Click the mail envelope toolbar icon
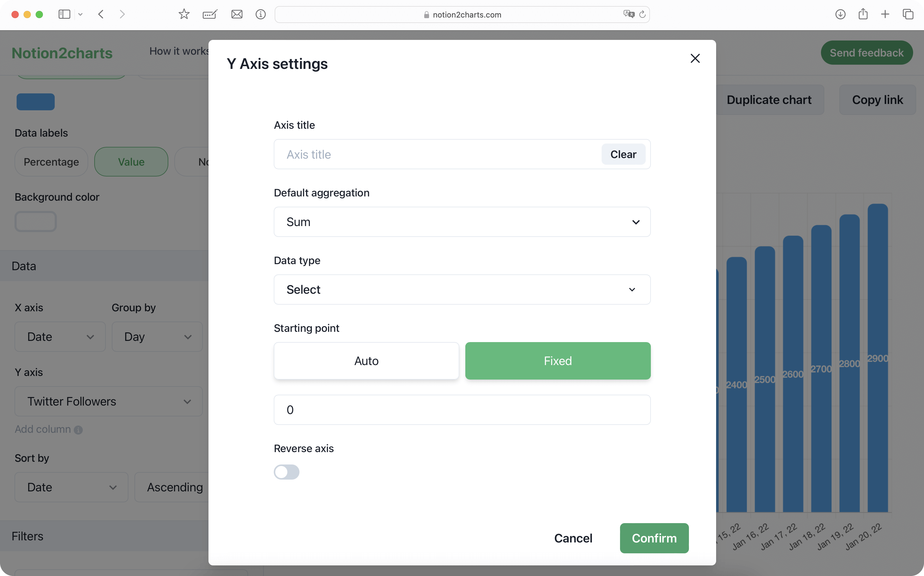 [237, 15]
